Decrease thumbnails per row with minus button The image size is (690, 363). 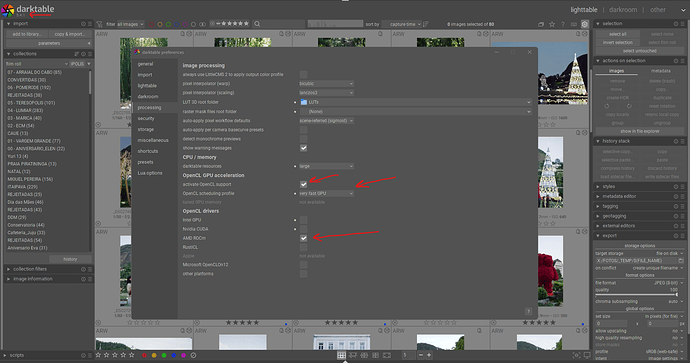pos(421,355)
